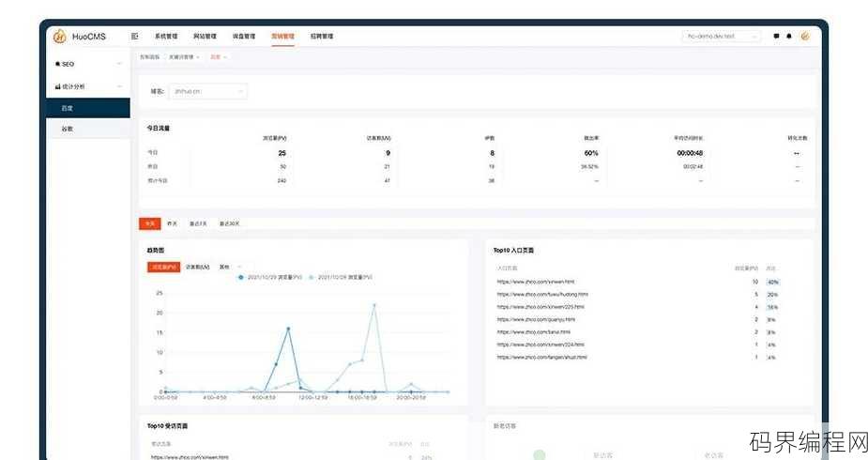Viewport: 868px width, 460px height.
Task: Open the fangan/shuzi.html entry page link
Action: tap(542, 358)
